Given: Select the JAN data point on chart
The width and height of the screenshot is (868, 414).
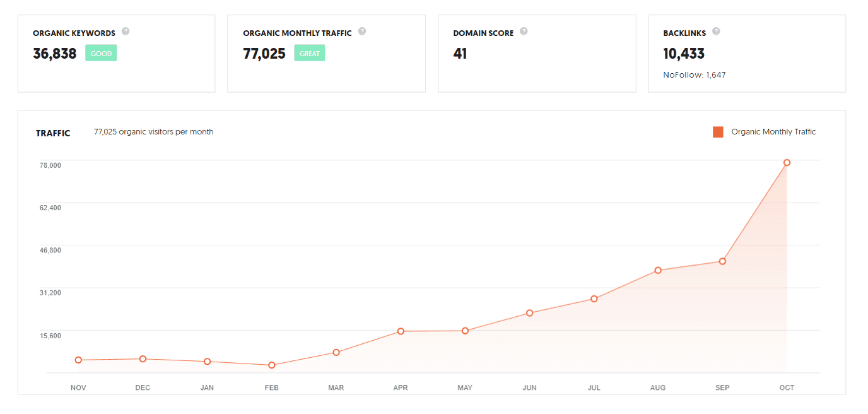Looking at the screenshot, I should [207, 362].
